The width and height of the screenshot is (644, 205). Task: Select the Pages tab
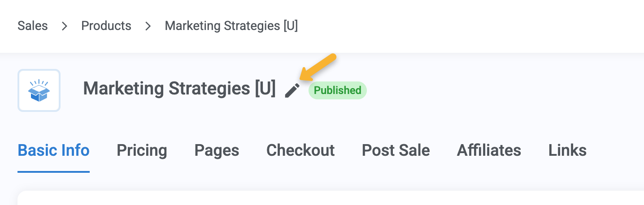[217, 150]
